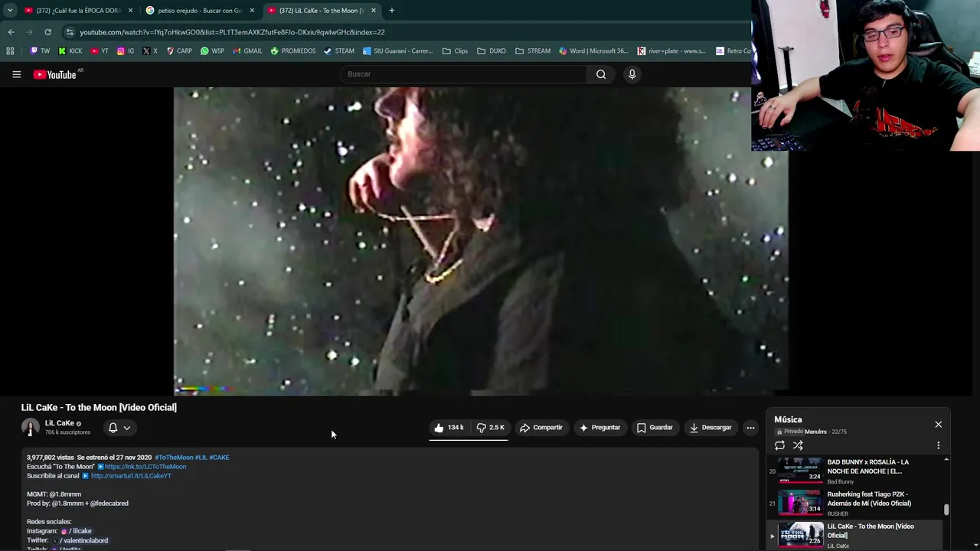Save video with Guardar button
Screen dimensions: 980x551
(x=655, y=428)
